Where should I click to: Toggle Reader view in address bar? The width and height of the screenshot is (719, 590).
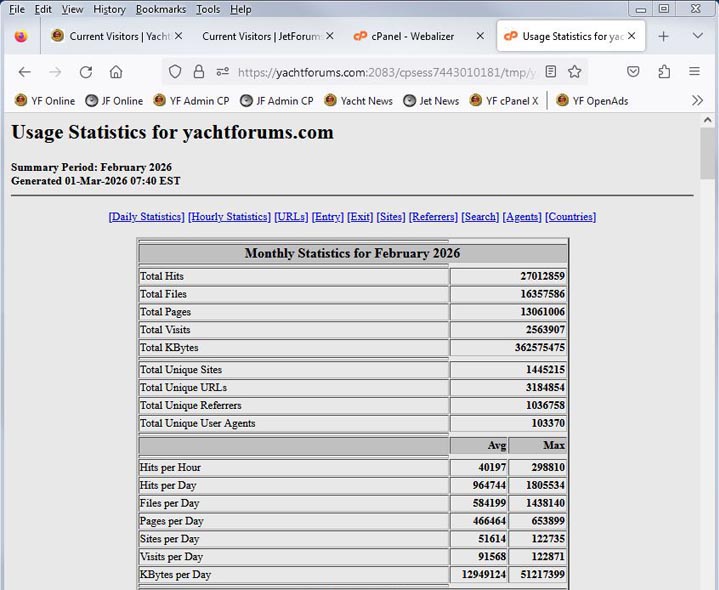[550, 72]
